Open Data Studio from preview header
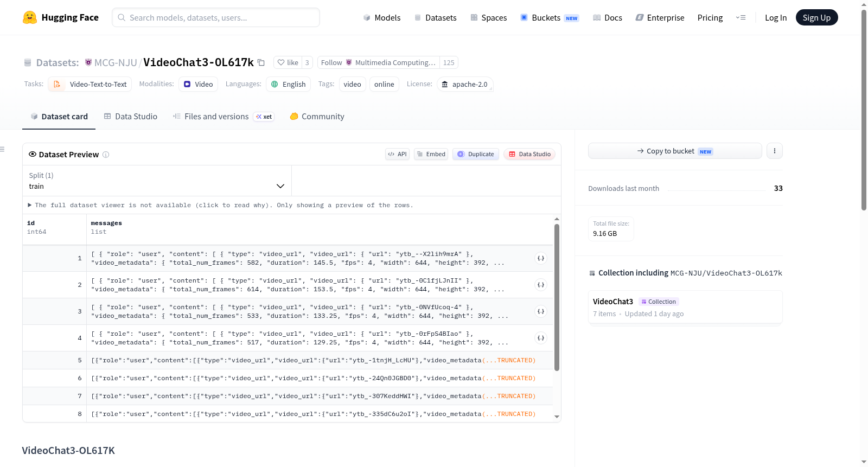Image resolution: width=868 pixels, height=467 pixels. pos(529,154)
